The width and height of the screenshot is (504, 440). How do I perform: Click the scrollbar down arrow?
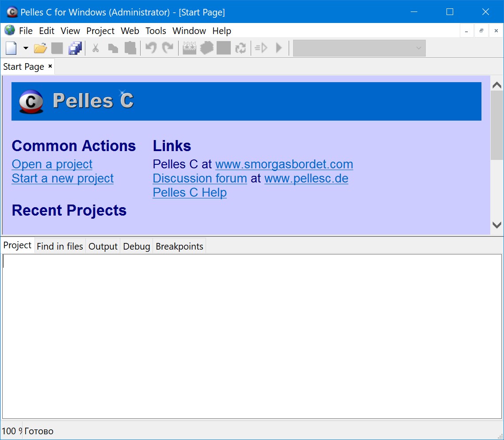tap(496, 225)
